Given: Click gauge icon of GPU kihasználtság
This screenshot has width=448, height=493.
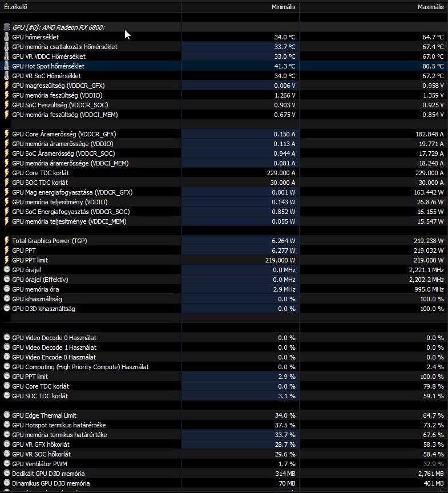Looking at the screenshot, I should tap(7, 298).
